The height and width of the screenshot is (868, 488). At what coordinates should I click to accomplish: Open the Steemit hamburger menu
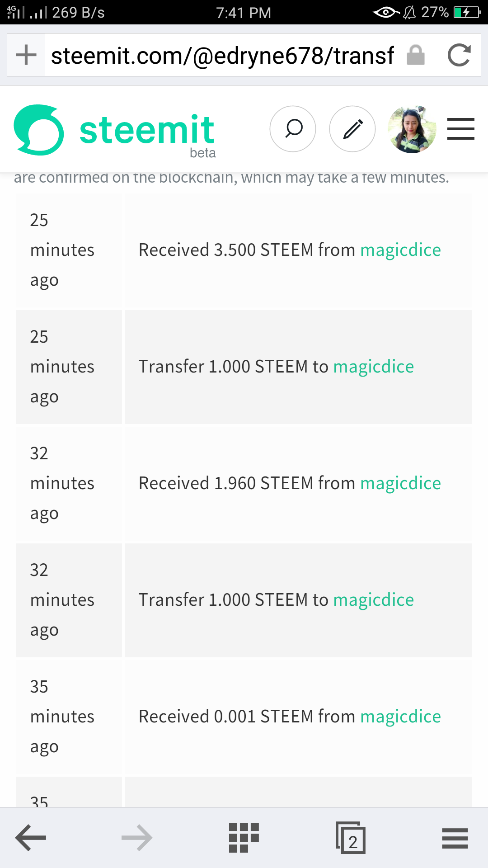pos(460,129)
